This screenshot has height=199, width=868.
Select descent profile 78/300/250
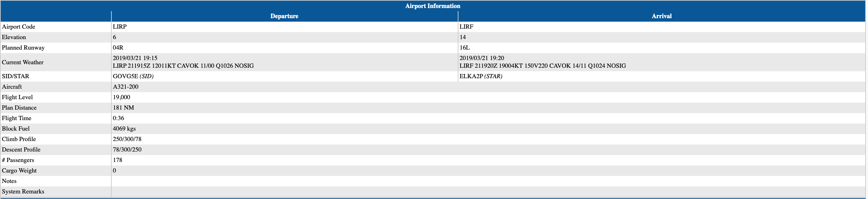pos(127,149)
